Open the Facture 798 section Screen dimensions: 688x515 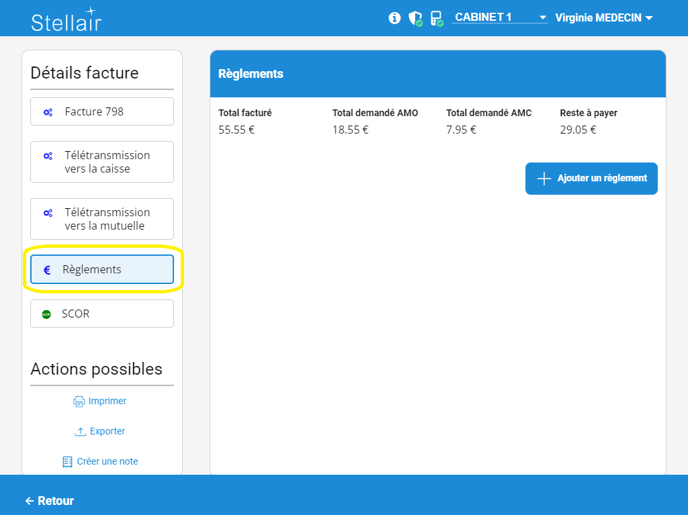tap(102, 112)
